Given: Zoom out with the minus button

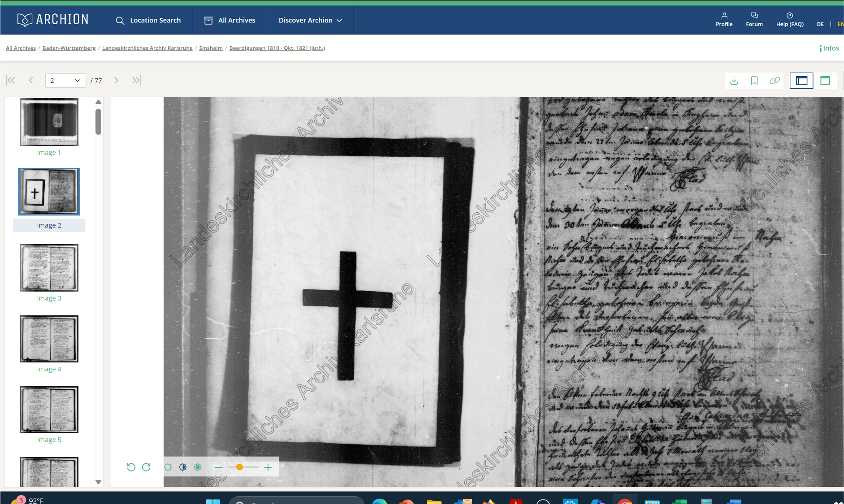Looking at the screenshot, I should click(219, 467).
